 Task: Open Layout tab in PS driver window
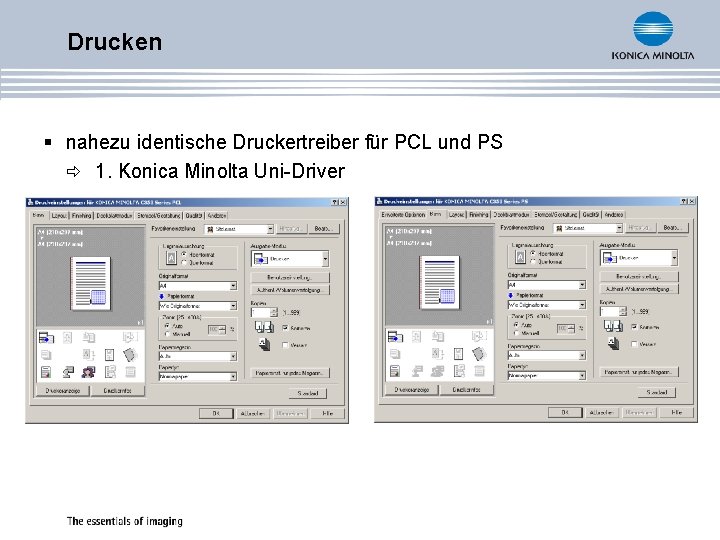click(456, 214)
